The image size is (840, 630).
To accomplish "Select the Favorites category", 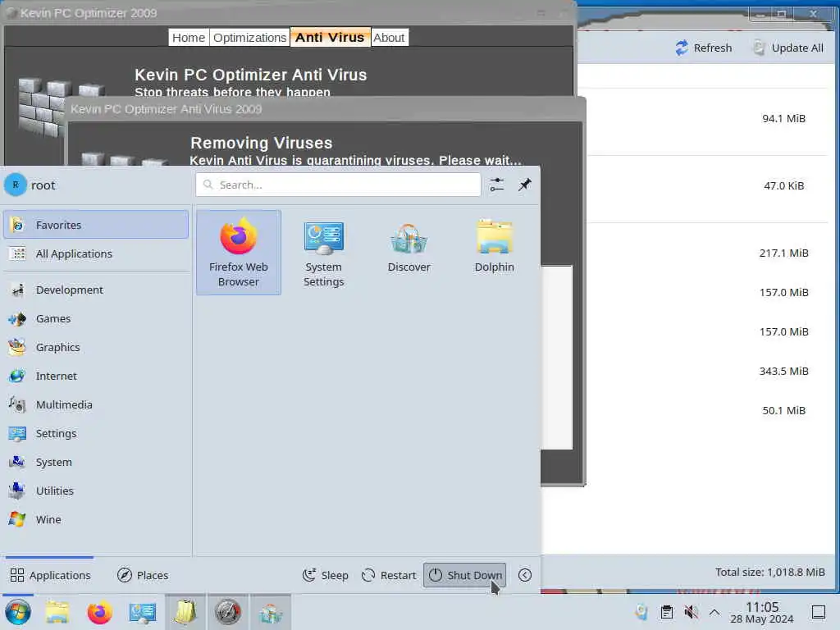I will click(96, 225).
